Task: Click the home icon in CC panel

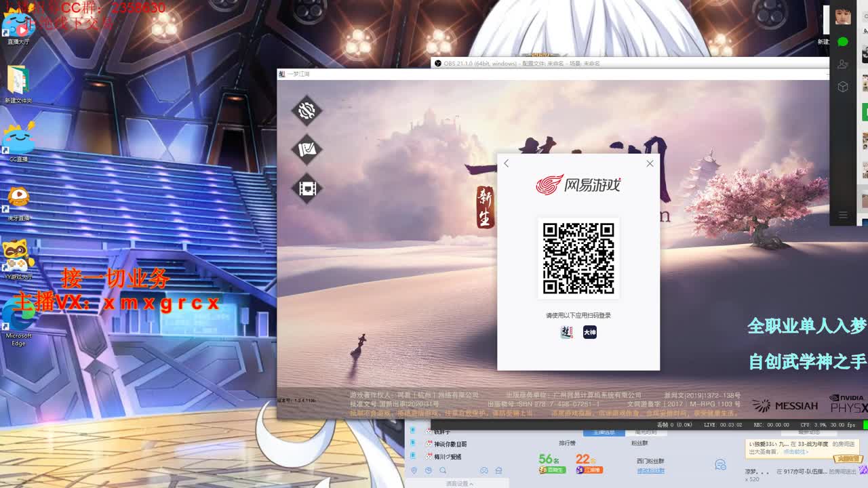Action: (498, 470)
